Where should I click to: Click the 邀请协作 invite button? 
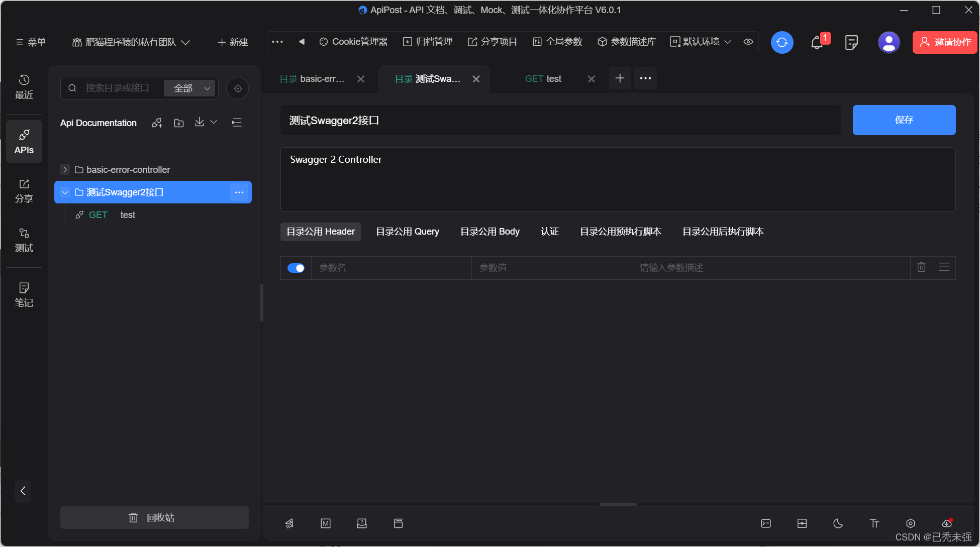click(x=945, y=42)
